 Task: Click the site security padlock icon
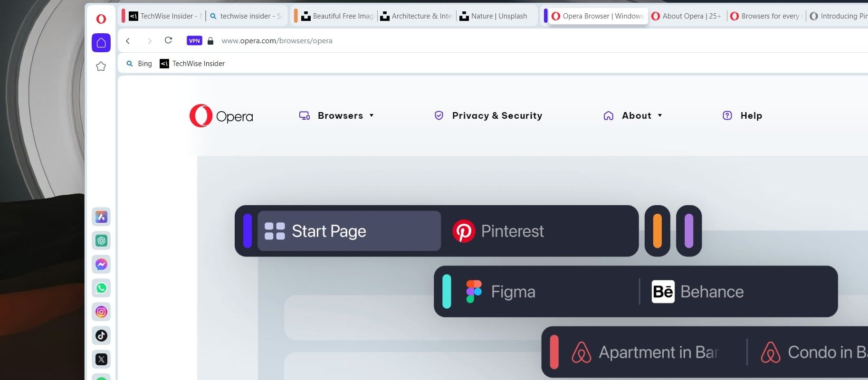210,41
